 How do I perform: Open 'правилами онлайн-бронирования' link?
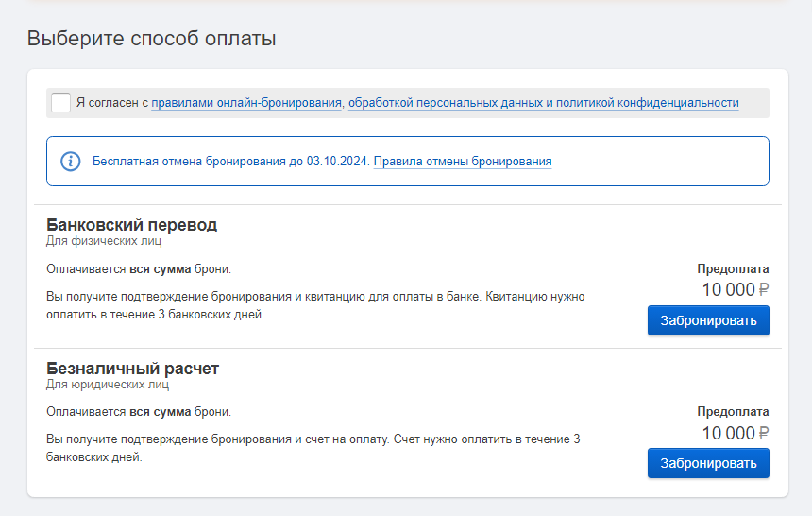246,103
